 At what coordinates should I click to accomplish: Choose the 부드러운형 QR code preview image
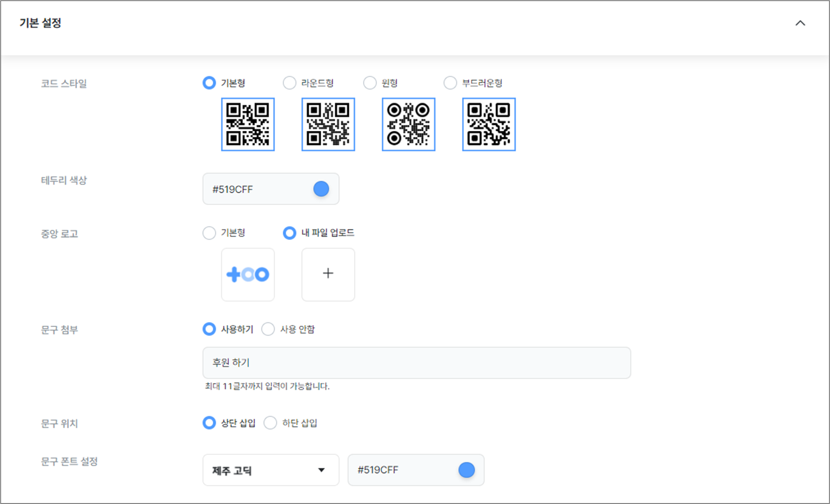pyautogui.click(x=489, y=124)
